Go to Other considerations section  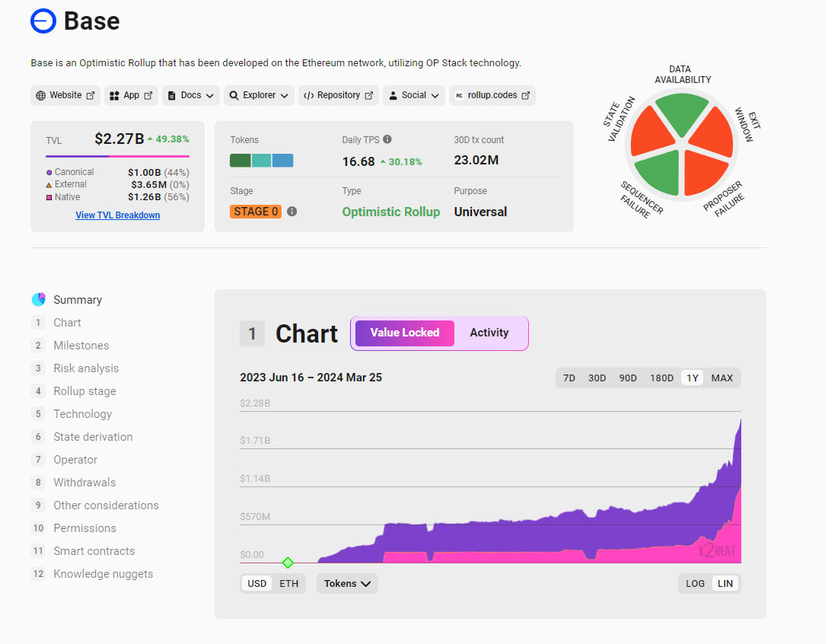(x=107, y=505)
